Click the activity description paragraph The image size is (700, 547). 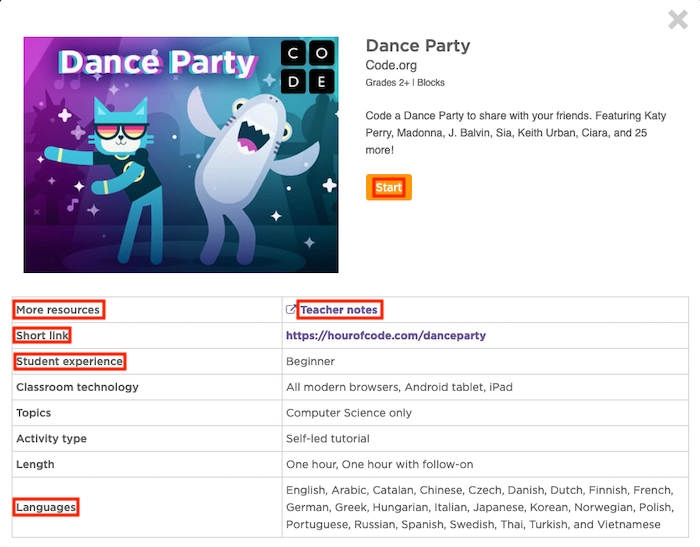coord(516,133)
